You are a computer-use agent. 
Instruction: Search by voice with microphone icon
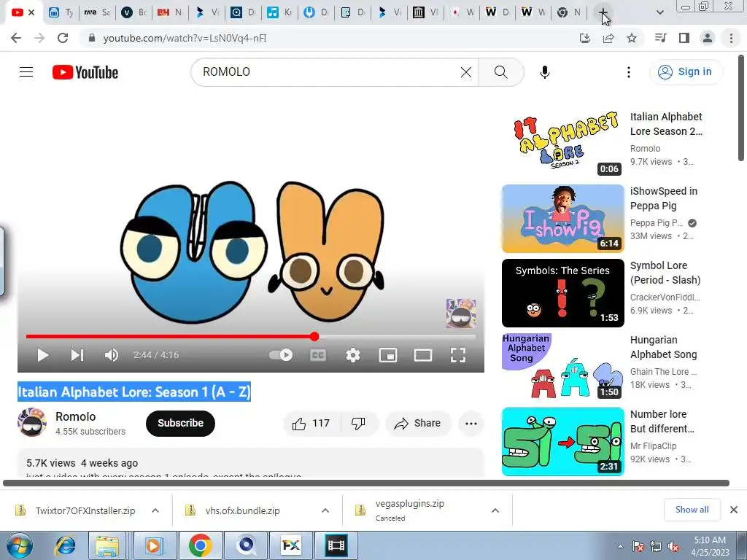(544, 72)
